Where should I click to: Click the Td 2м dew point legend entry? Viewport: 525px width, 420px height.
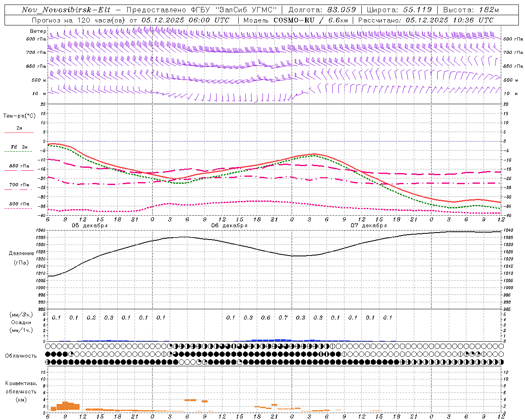(x=19, y=147)
